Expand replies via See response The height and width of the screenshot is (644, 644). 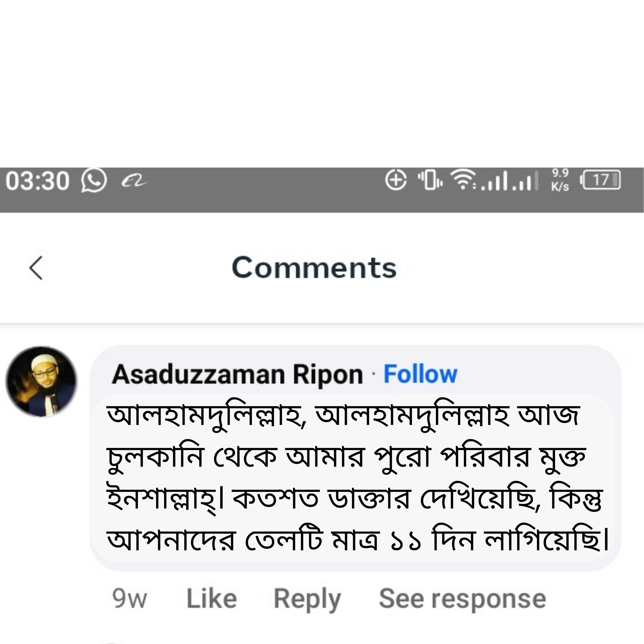463,598
